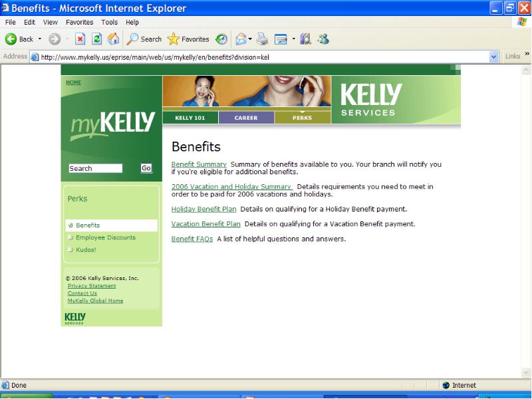This screenshot has height=399, width=532.
Task: Open the Tools menu
Action: 109,23
